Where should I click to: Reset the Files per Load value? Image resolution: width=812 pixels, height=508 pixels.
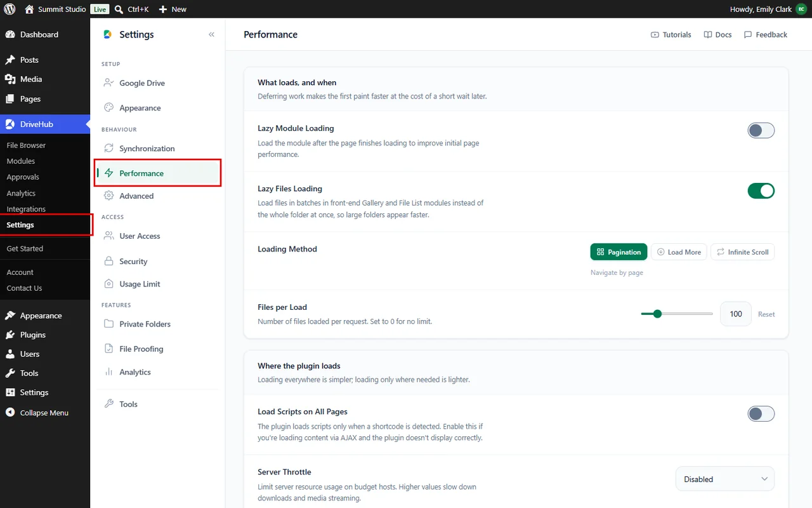766,314
